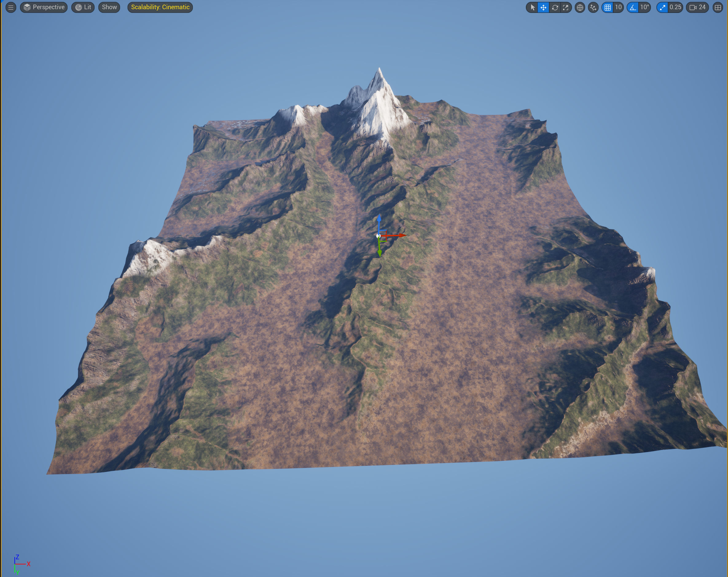Select the object selection cursor tool
The width and height of the screenshot is (728, 577).
pyautogui.click(x=532, y=7)
